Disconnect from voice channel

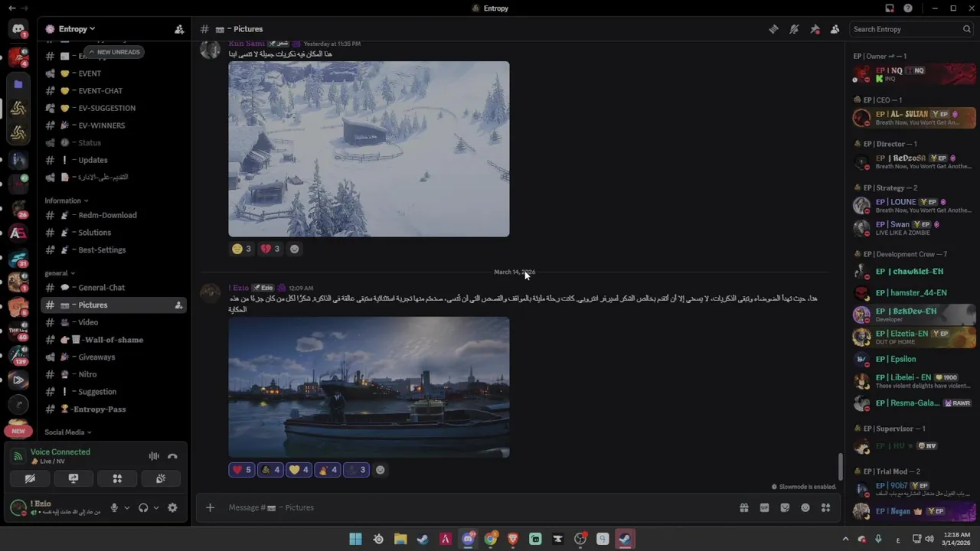point(172,456)
